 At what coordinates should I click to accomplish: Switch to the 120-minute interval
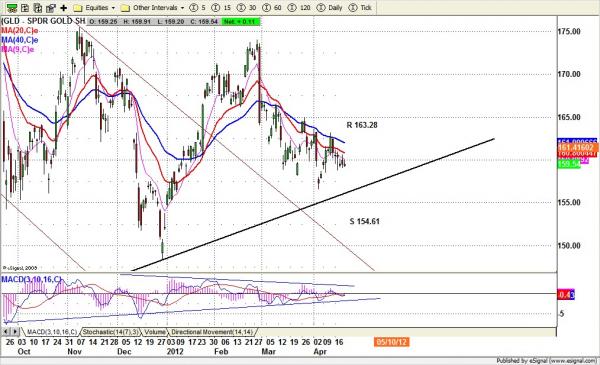coord(299,7)
